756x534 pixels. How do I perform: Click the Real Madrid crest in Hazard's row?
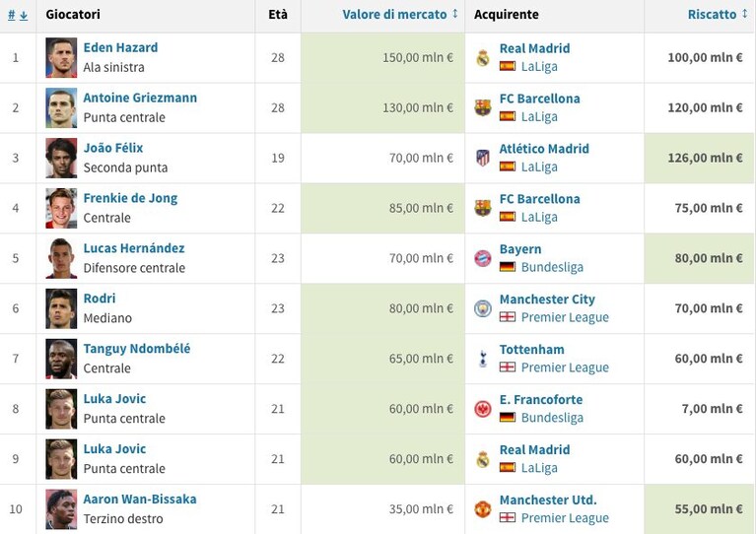483,58
